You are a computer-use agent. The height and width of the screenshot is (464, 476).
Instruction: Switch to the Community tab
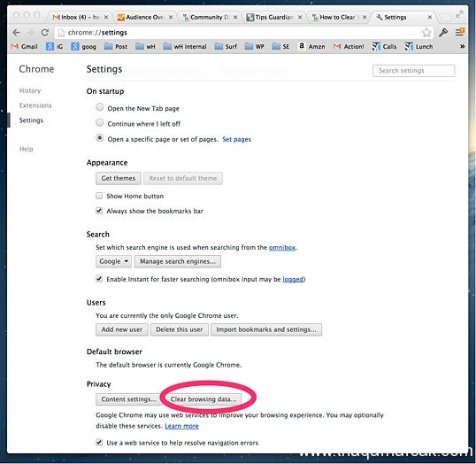[210, 18]
